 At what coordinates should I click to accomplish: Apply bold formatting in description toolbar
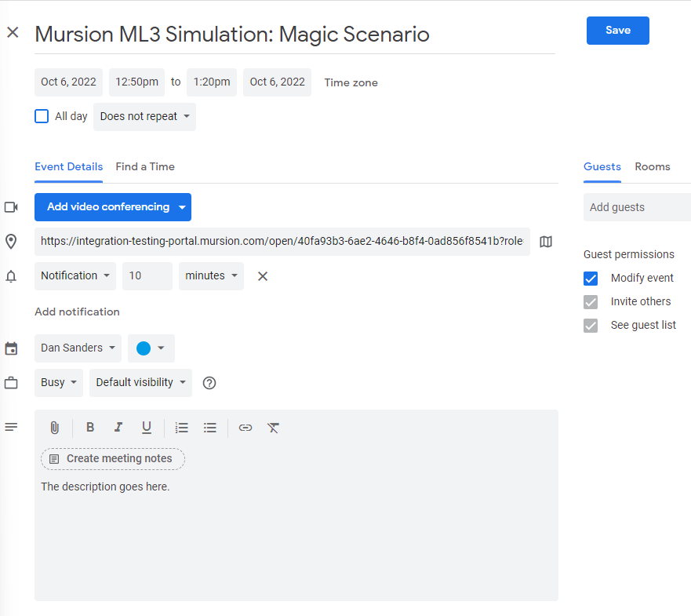pyautogui.click(x=90, y=428)
